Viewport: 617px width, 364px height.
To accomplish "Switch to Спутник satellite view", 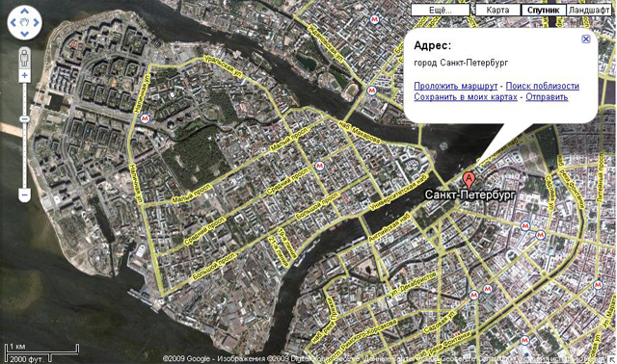I will 544,11.
